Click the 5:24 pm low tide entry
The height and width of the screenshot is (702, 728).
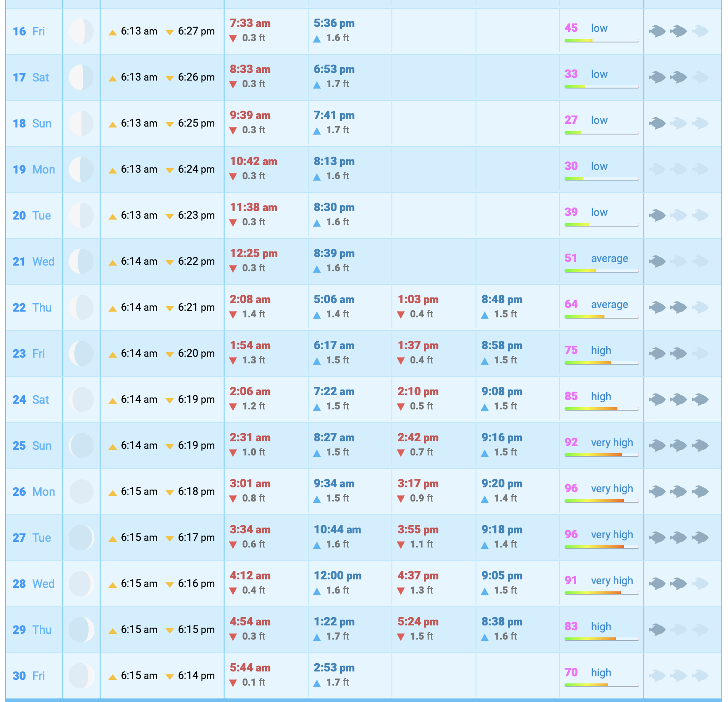coord(418,622)
